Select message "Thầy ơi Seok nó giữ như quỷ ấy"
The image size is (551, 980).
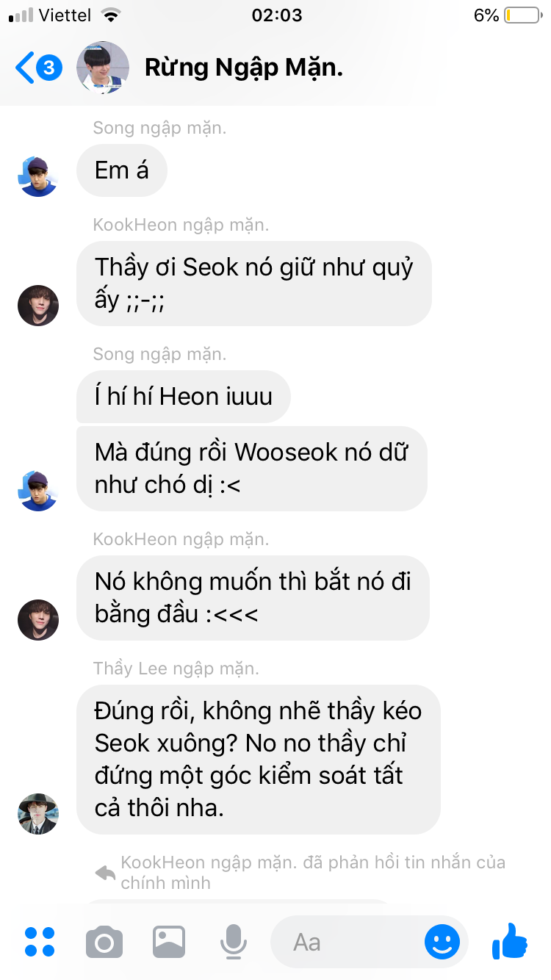point(254,284)
